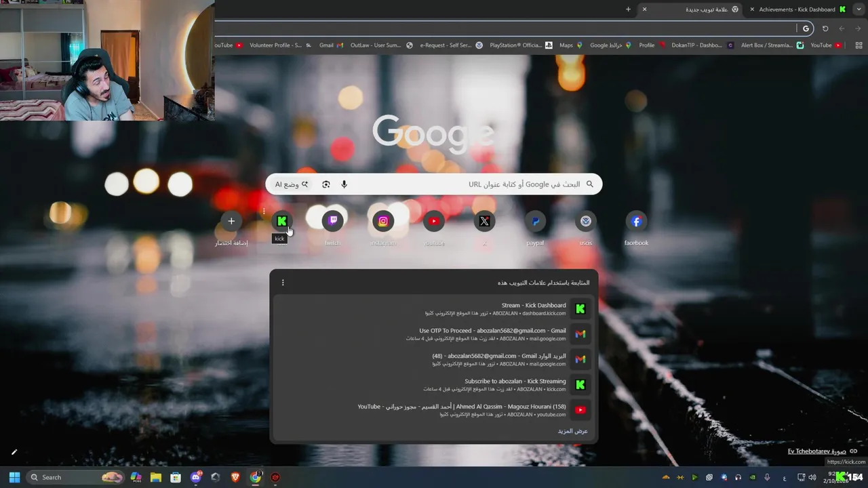868x488 pixels.
Task: Click the add shortcut plus tile
Action: 231,221
